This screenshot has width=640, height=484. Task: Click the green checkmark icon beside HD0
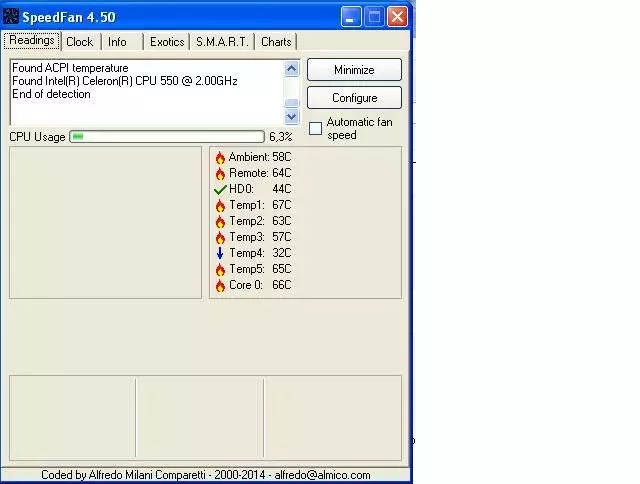click(x=220, y=189)
